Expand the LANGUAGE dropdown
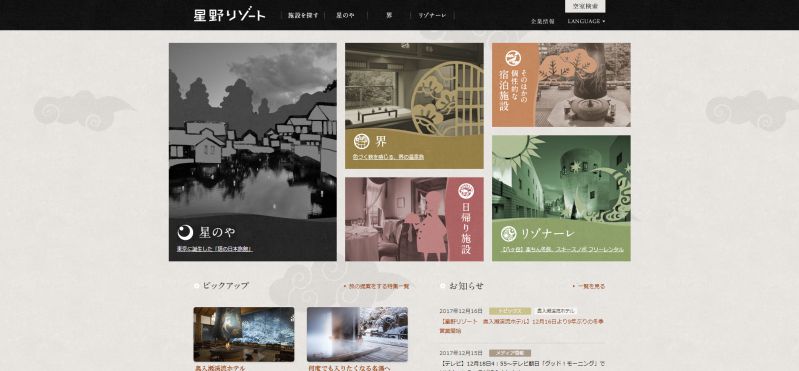Image resolution: width=799 pixels, height=371 pixels. 587,21
